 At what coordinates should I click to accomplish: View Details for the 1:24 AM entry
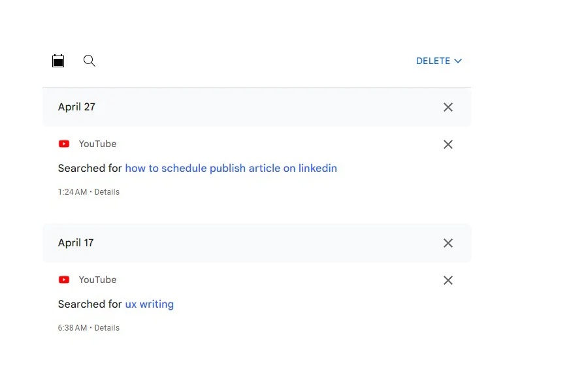(x=107, y=192)
